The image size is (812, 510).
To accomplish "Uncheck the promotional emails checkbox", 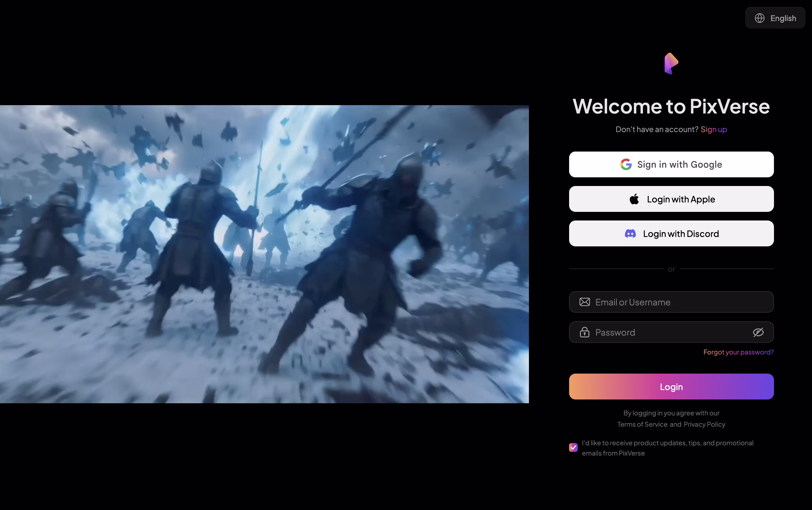I will point(573,448).
